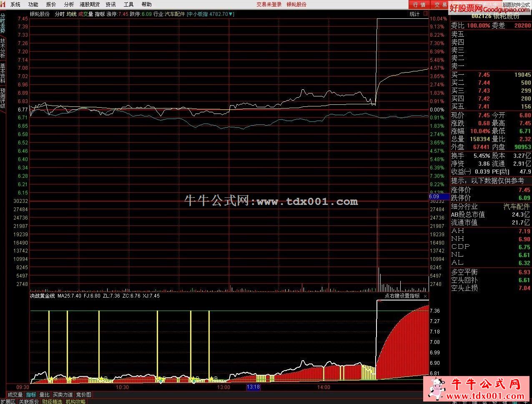Click the 统计 button above chart
Screen dimensions: 532x404
click(x=414, y=14)
